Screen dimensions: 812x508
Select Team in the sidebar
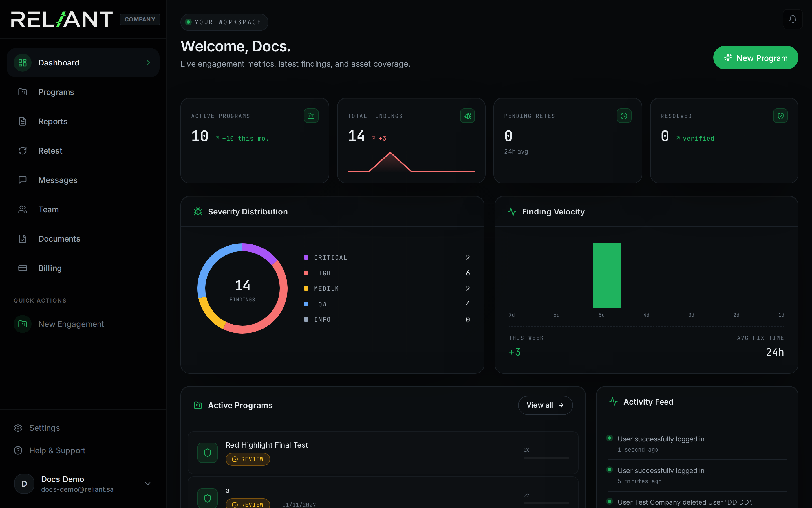83,209
